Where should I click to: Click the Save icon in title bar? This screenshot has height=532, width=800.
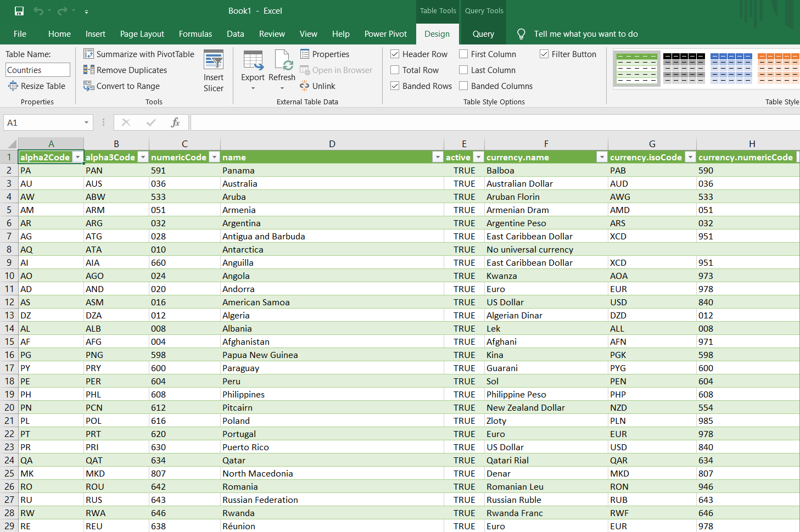[x=19, y=11]
